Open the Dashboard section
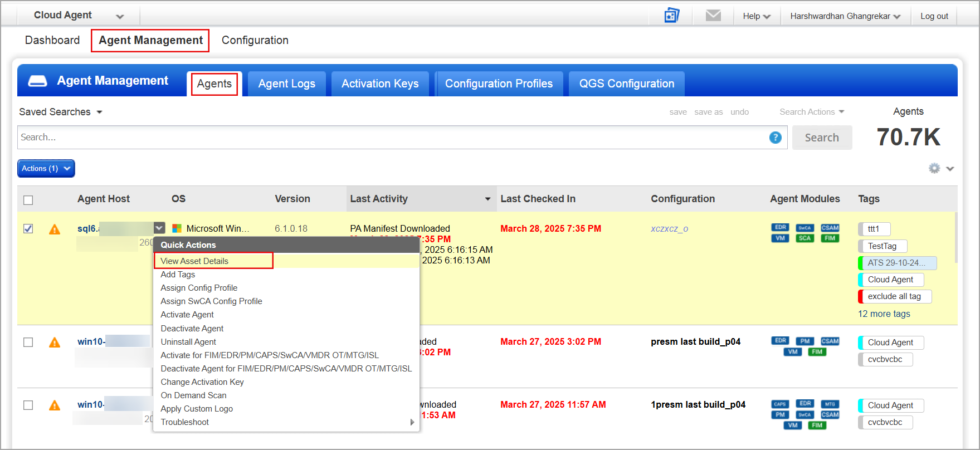The width and height of the screenshot is (980, 450). 52,40
